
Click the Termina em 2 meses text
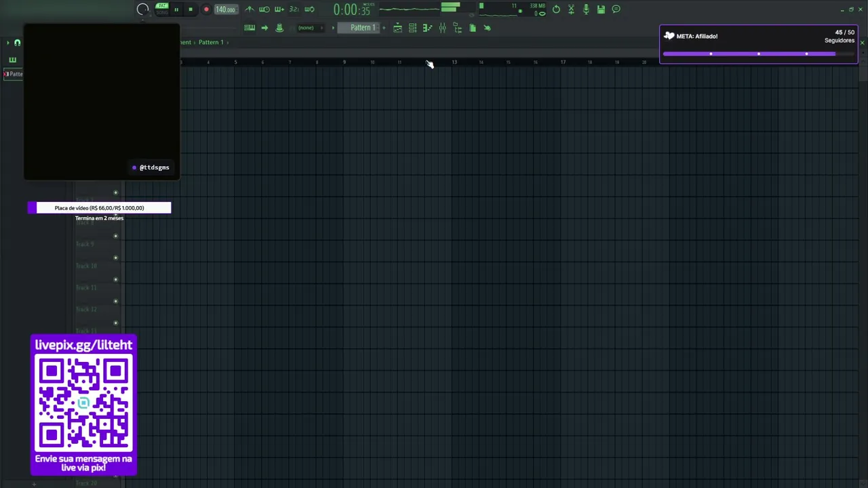point(99,218)
